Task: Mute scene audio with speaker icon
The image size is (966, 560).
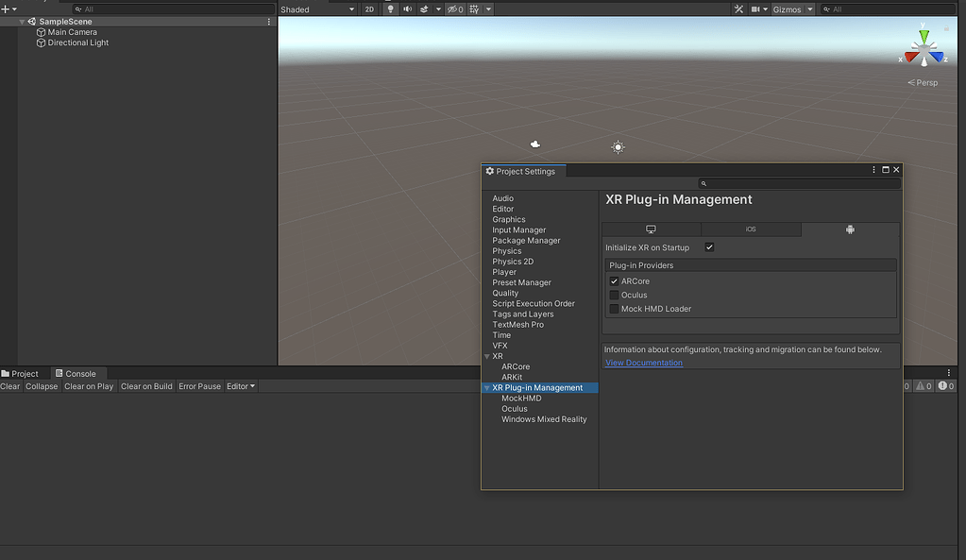Action: click(407, 9)
